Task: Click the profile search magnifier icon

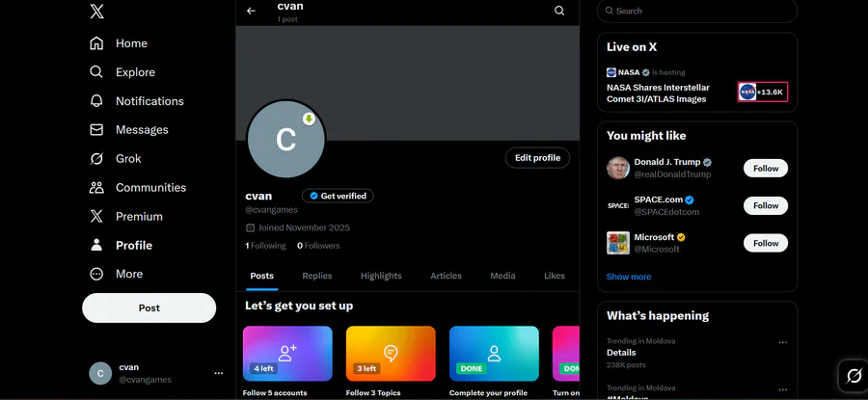Action: (559, 11)
